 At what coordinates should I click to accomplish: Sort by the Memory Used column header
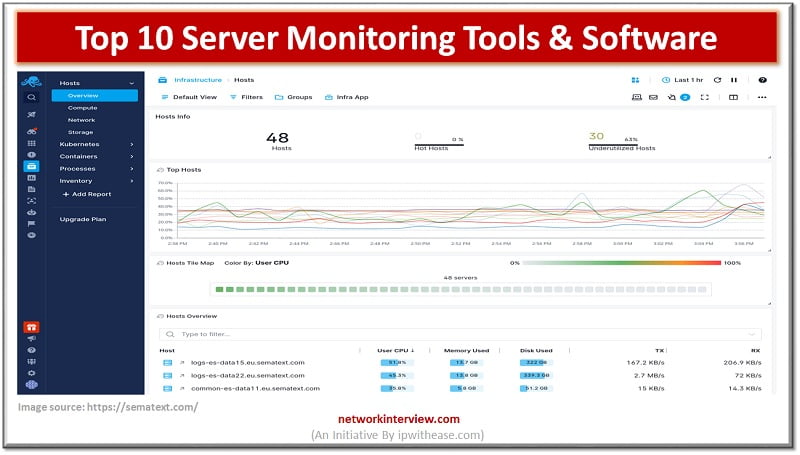point(466,351)
